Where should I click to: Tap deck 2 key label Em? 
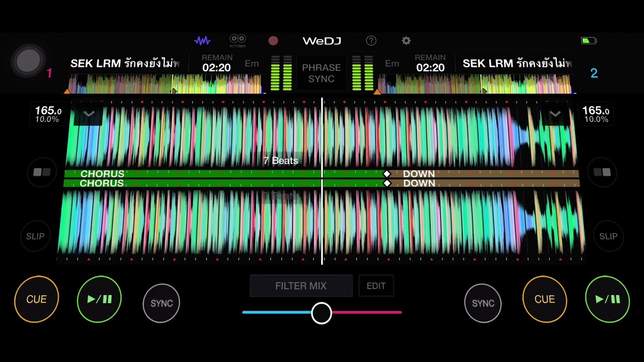[392, 63]
